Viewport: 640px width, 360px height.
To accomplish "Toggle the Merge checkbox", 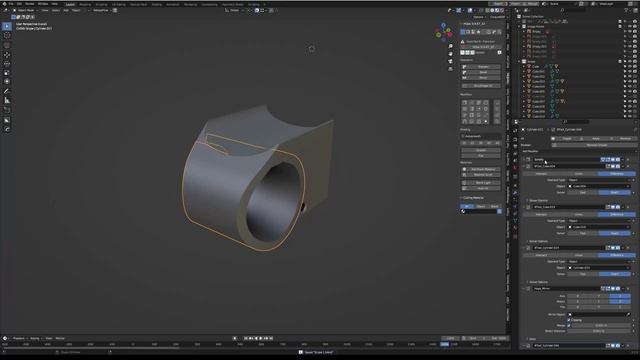I will (x=569, y=325).
